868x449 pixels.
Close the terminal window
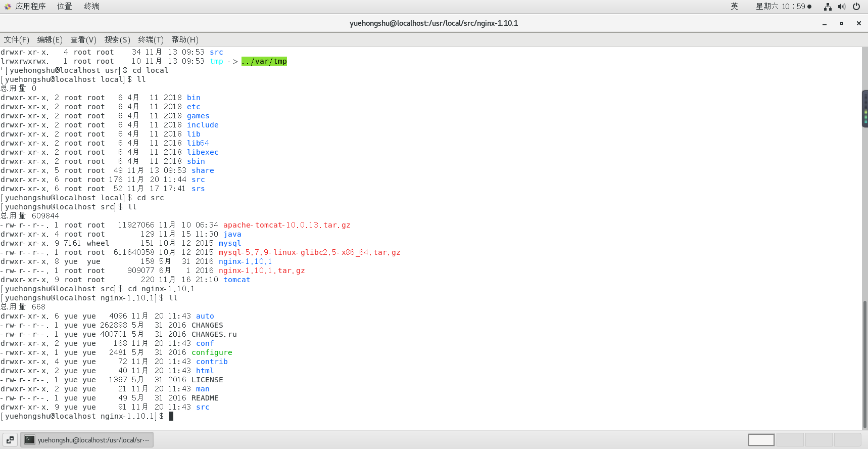coord(858,23)
